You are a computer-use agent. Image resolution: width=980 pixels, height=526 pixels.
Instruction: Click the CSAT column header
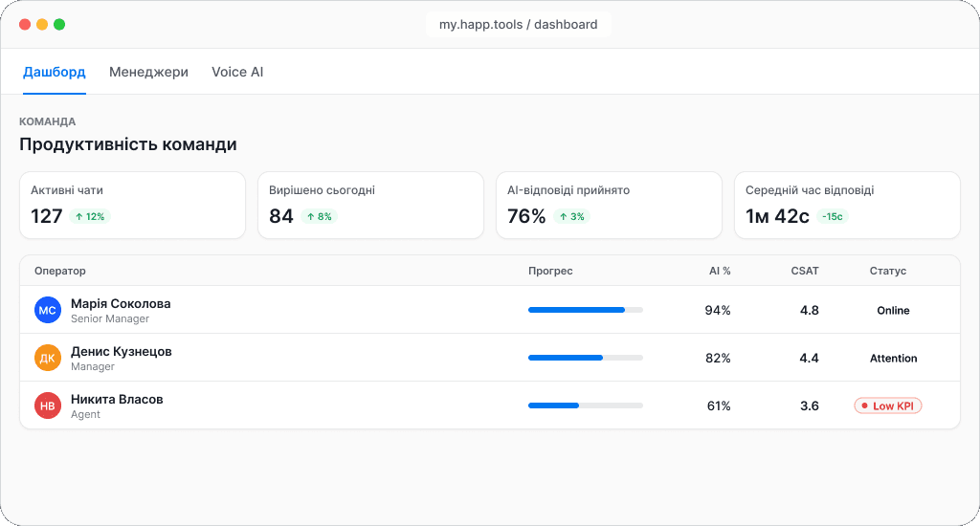click(x=805, y=271)
